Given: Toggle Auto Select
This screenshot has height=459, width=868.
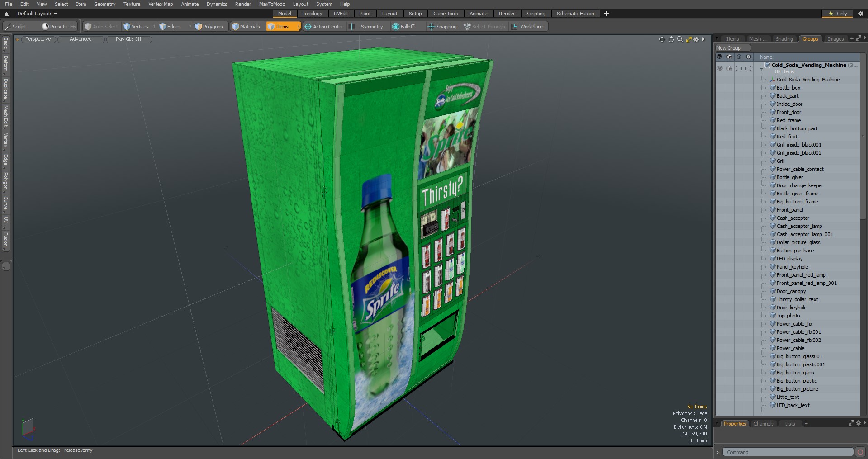Looking at the screenshot, I should (x=101, y=27).
